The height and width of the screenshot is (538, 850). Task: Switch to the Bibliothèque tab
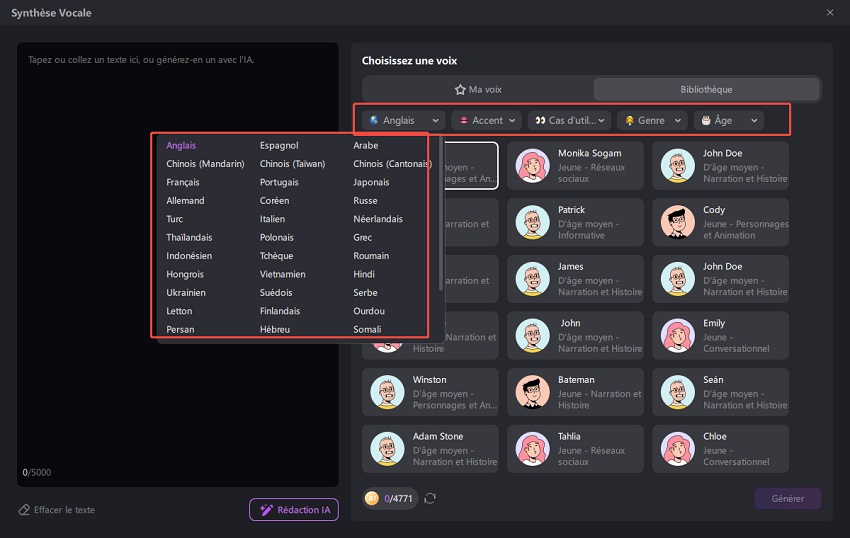[706, 89]
